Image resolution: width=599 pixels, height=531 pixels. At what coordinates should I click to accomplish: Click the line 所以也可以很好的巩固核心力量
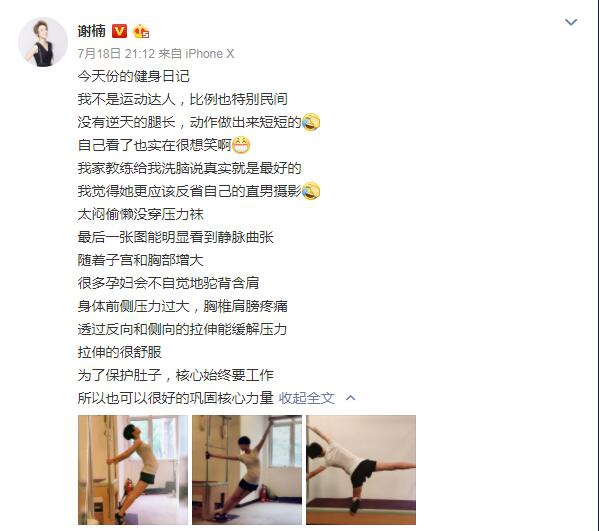176,398
